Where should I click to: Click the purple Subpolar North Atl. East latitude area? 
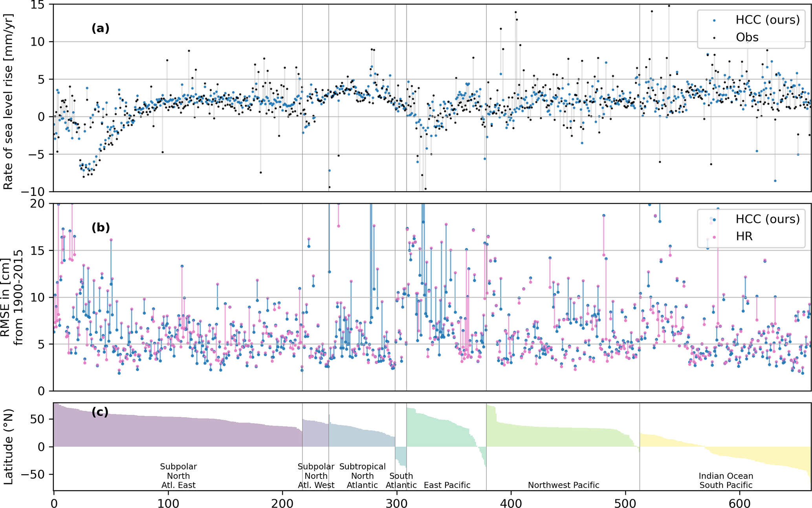click(x=177, y=433)
